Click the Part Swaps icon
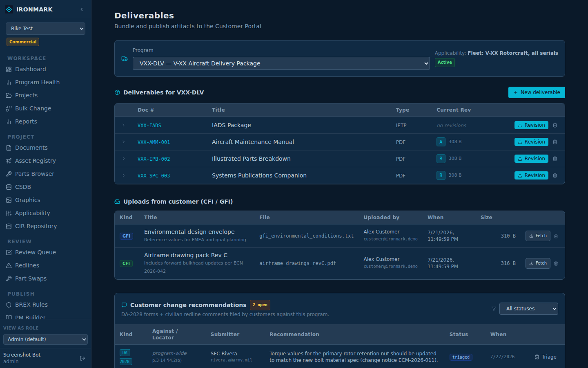588x368 pixels. point(9,278)
